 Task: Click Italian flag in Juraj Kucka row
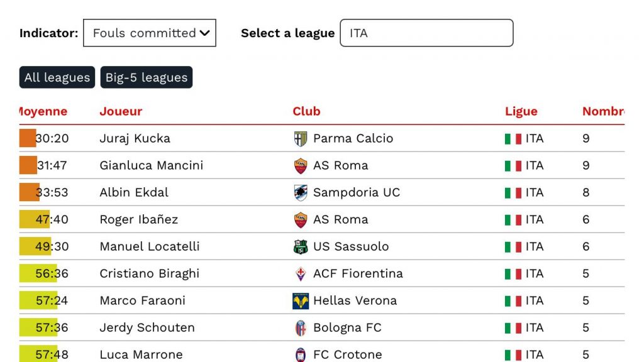click(x=513, y=139)
